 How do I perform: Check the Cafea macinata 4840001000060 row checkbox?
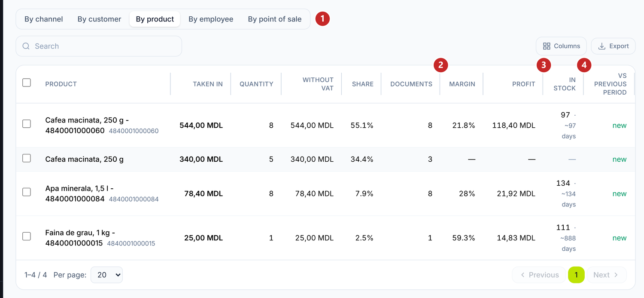coord(27,124)
